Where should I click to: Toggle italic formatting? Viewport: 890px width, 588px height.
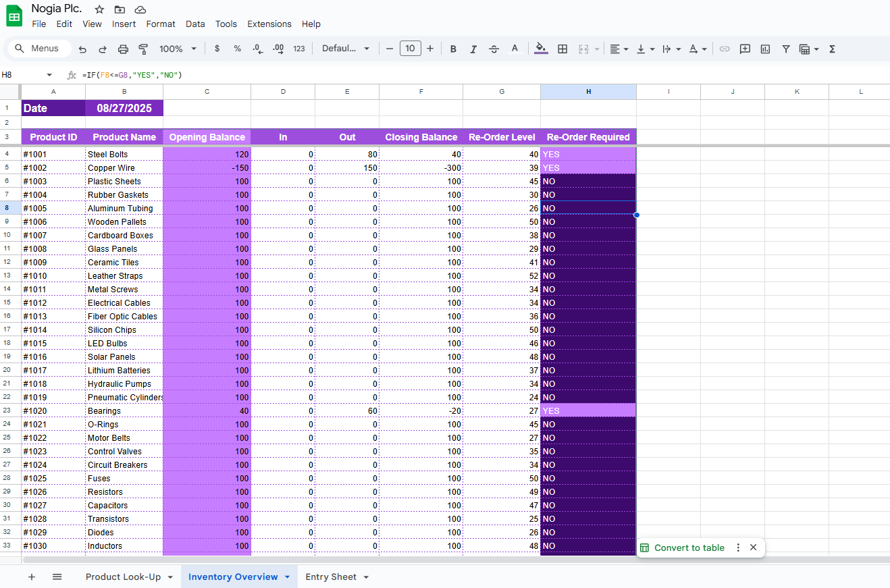click(473, 49)
